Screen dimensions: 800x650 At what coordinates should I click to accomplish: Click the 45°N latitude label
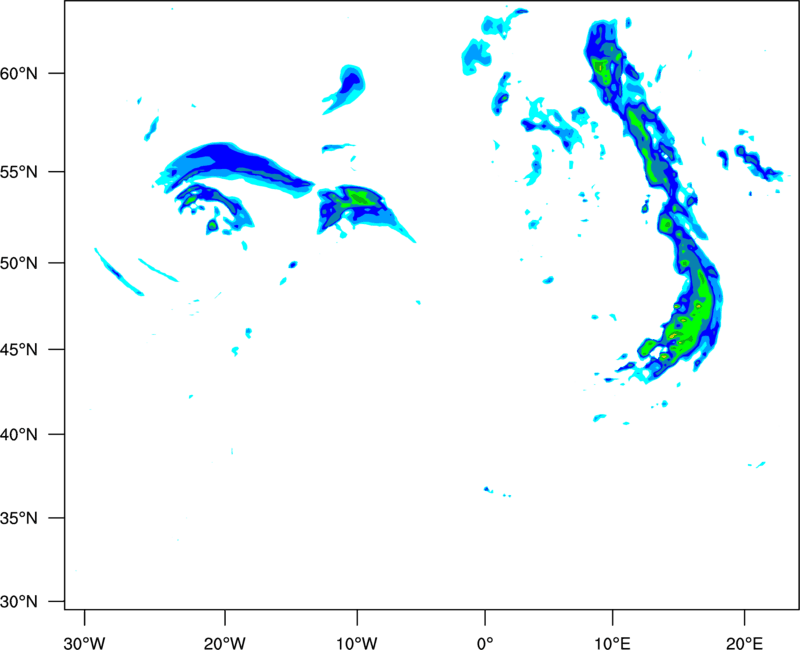(19, 350)
